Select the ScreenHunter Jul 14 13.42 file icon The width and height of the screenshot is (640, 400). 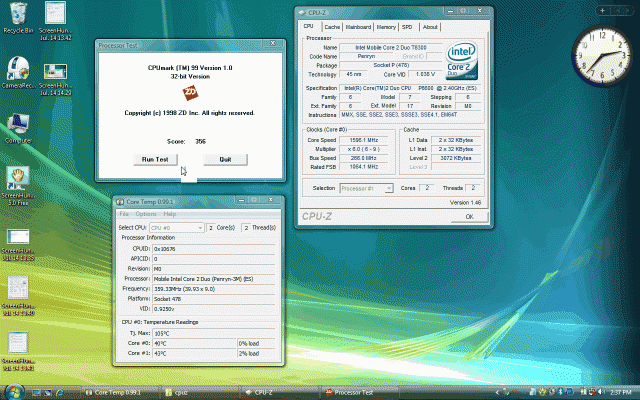pos(56,20)
